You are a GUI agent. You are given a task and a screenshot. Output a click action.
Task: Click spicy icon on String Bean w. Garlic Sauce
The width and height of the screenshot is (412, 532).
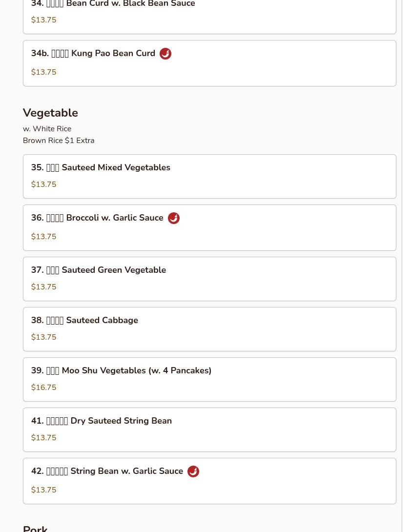coord(193,471)
